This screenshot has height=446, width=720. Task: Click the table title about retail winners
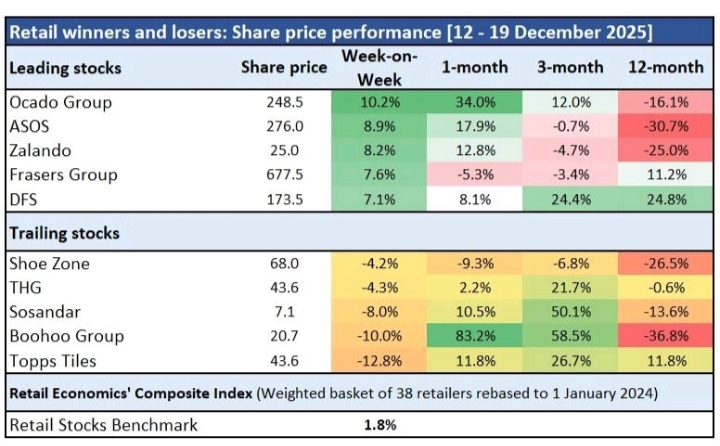click(x=330, y=32)
